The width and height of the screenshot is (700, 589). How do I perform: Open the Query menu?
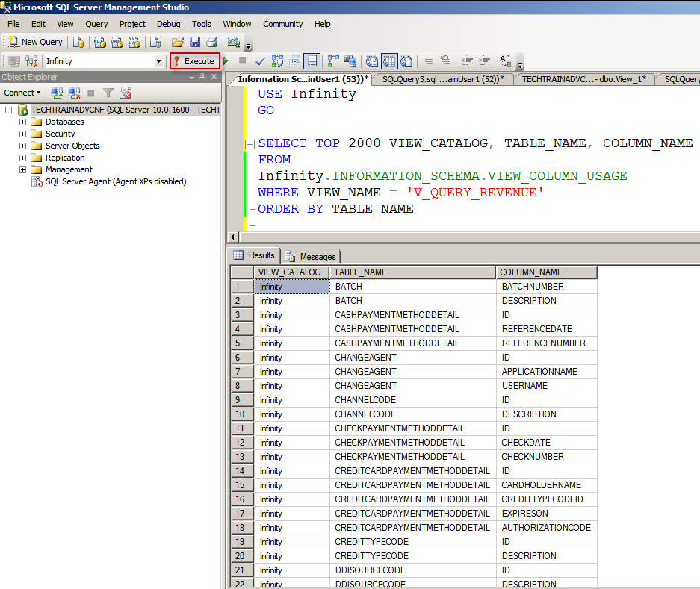pos(96,24)
